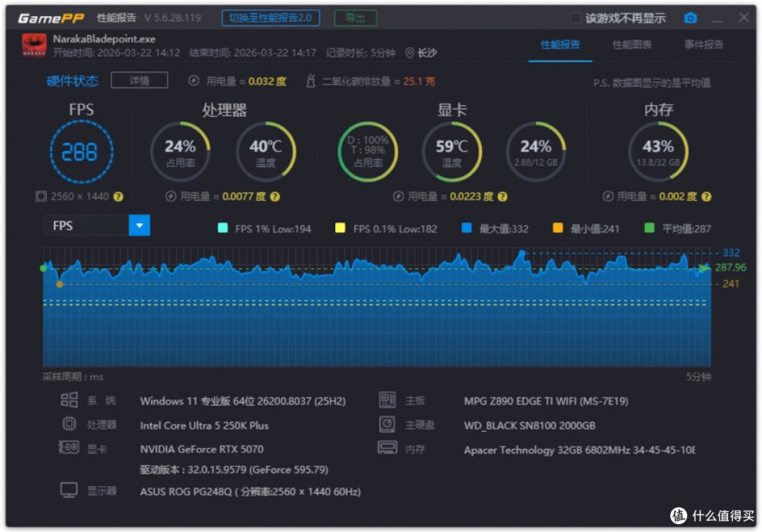Image resolution: width=762 pixels, height=532 pixels.
Task: Click the CPU 40°C temperature gauge
Action: (x=265, y=152)
